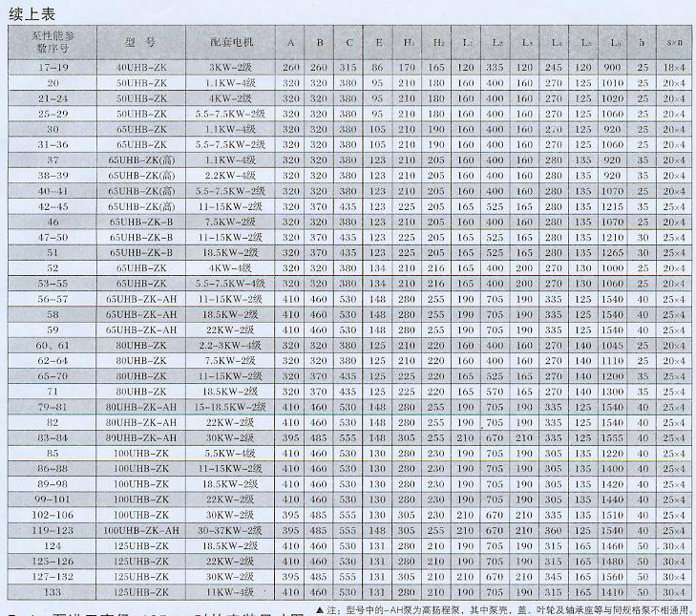Viewport: 696px width, 616px height.
Task: Select the 配套电机 column header
Action: (x=230, y=43)
